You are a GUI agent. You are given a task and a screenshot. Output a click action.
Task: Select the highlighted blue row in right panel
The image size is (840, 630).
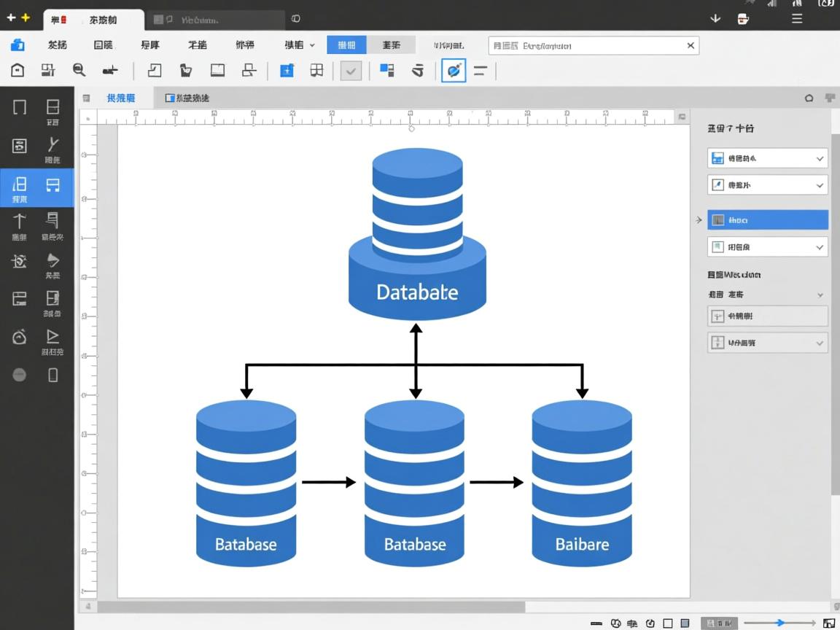[767, 219]
